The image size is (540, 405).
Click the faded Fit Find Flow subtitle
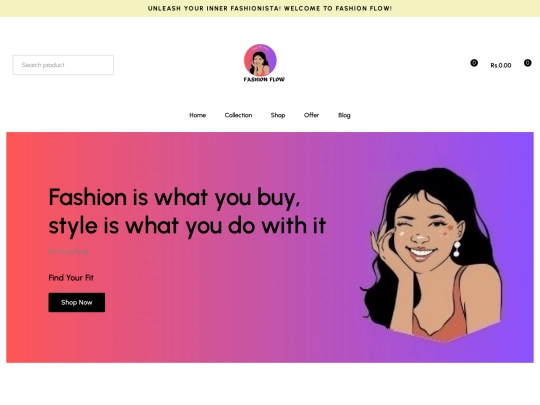click(68, 252)
